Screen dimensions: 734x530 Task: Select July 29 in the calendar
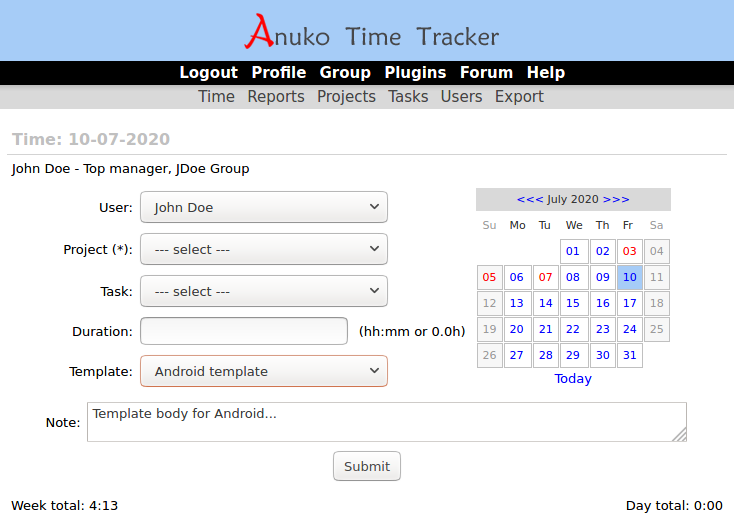point(573,355)
